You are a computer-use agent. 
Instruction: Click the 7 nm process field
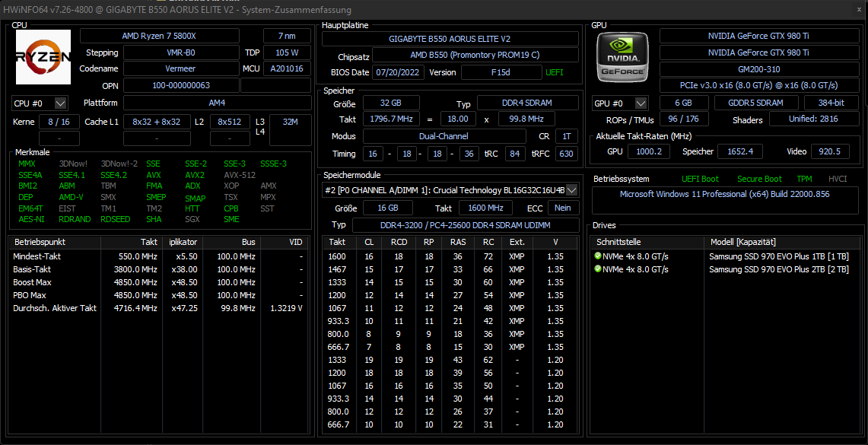pyautogui.click(x=287, y=36)
